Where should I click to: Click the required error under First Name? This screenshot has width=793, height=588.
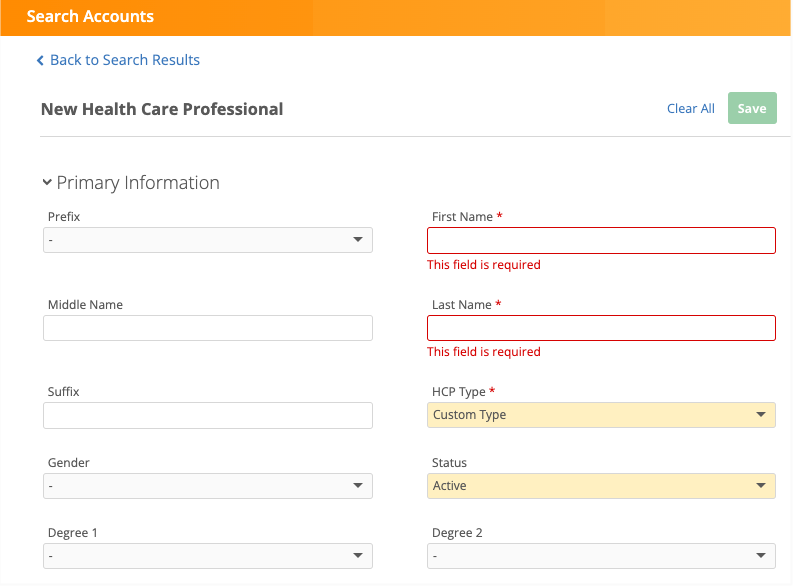(483, 265)
